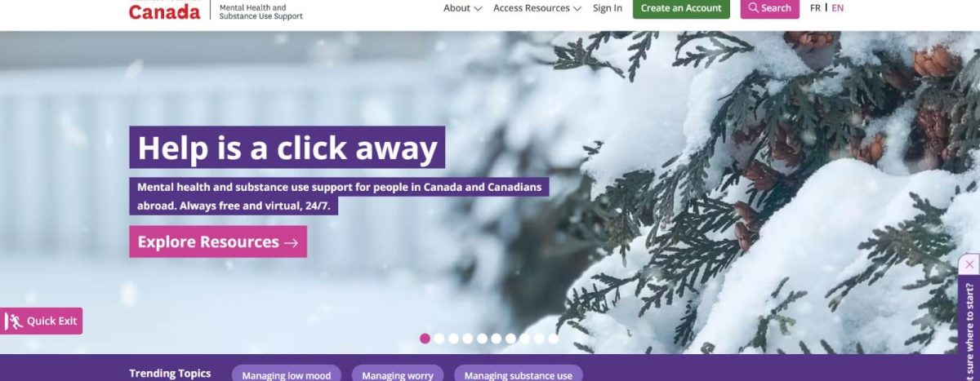
Task: Click the Create an Account button
Action: click(681, 8)
